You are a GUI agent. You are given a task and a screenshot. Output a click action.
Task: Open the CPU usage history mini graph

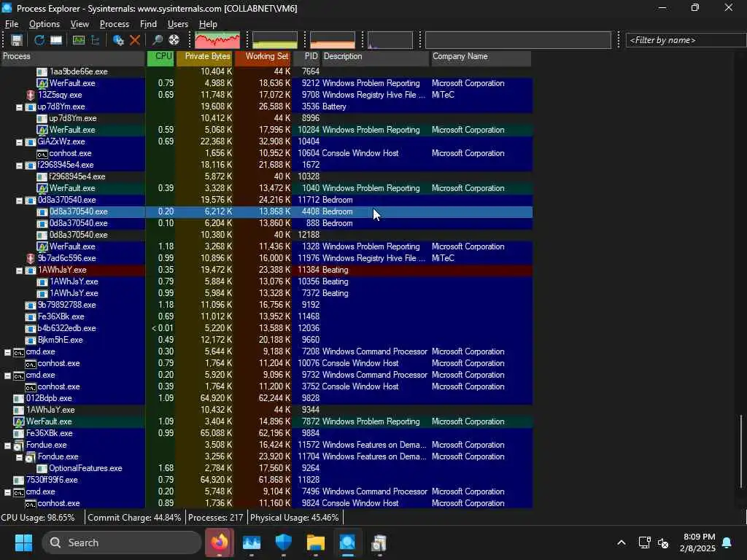point(217,41)
